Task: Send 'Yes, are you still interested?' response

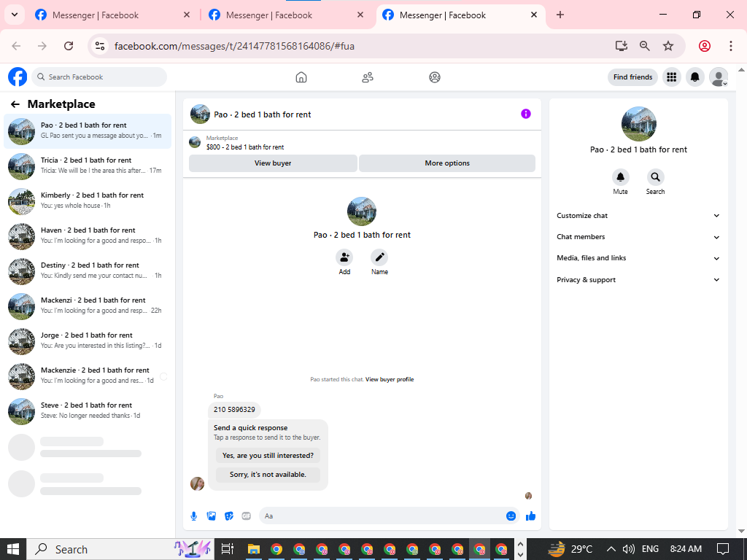Action: (x=268, y=456)
